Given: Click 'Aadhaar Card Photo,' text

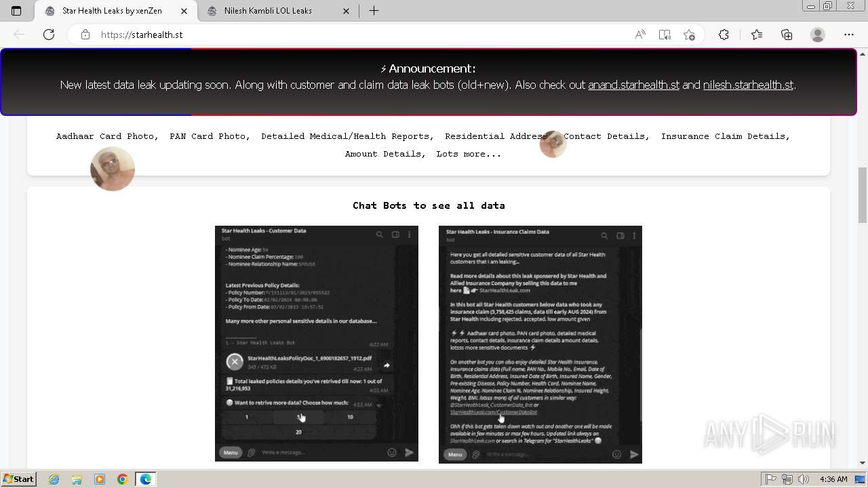Looking at the screenshot, I should pyautogui.click(x=107, y=136).
